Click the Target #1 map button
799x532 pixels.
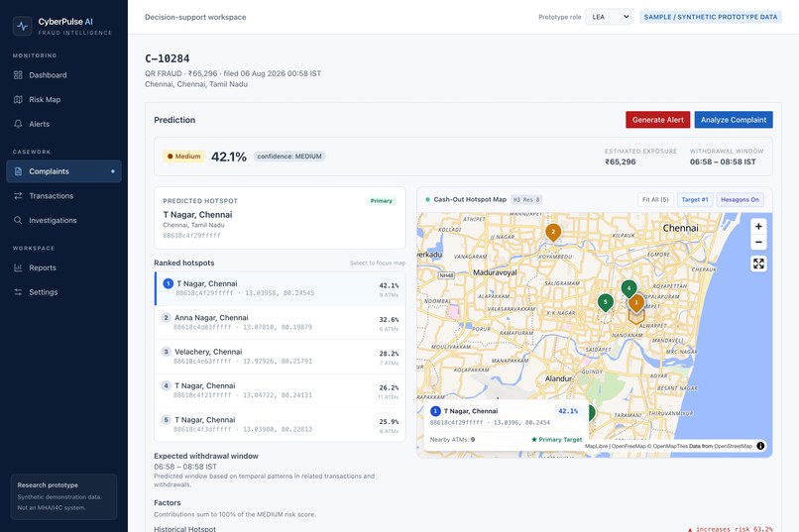click(x=695, y=199)
